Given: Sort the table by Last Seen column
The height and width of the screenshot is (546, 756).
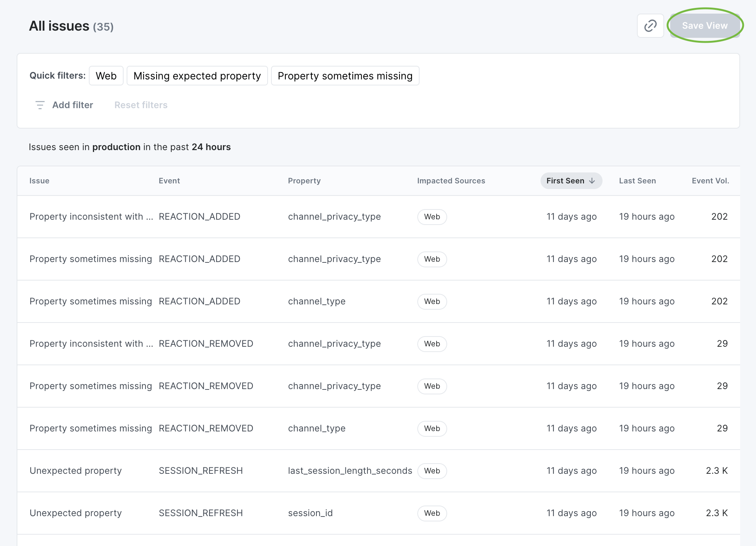Looking at the screenshot, I should (x=637, y=181).
